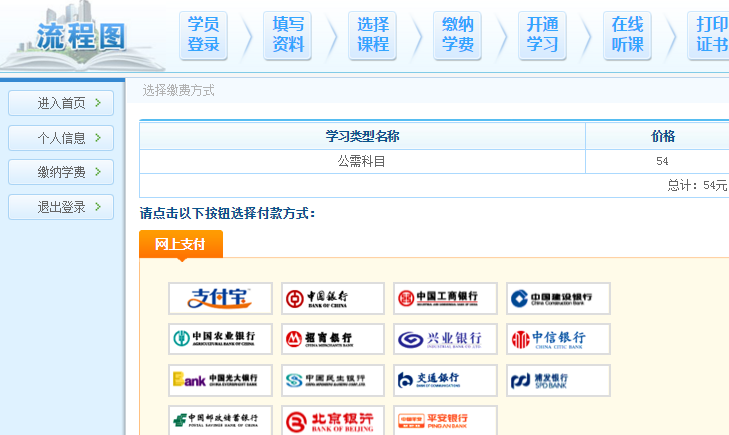
Task: Click the 缴纳学费 sidebar button
Action: coord(61,172)
